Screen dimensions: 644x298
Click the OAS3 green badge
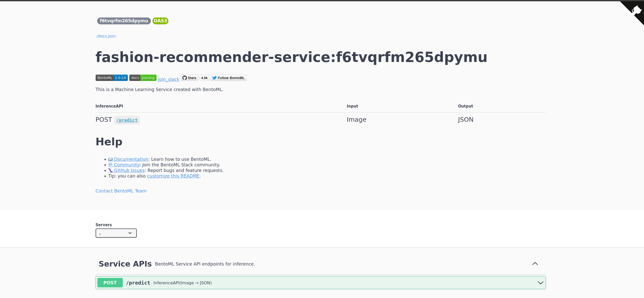pos(160,21)
